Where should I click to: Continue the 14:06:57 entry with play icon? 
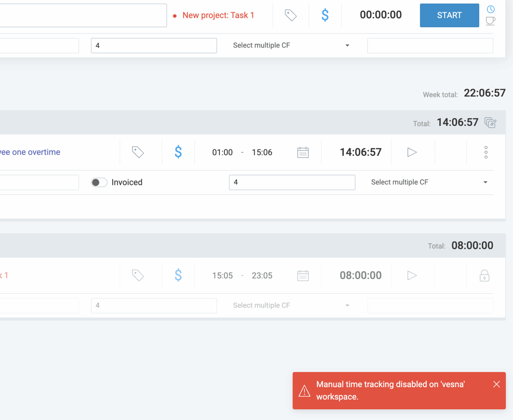pos(412,152)
